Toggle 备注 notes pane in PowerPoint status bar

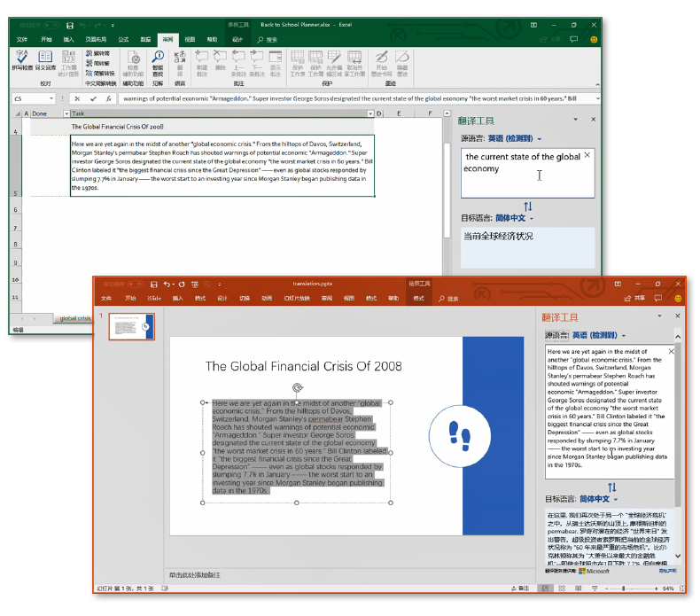tap(520, 589)
